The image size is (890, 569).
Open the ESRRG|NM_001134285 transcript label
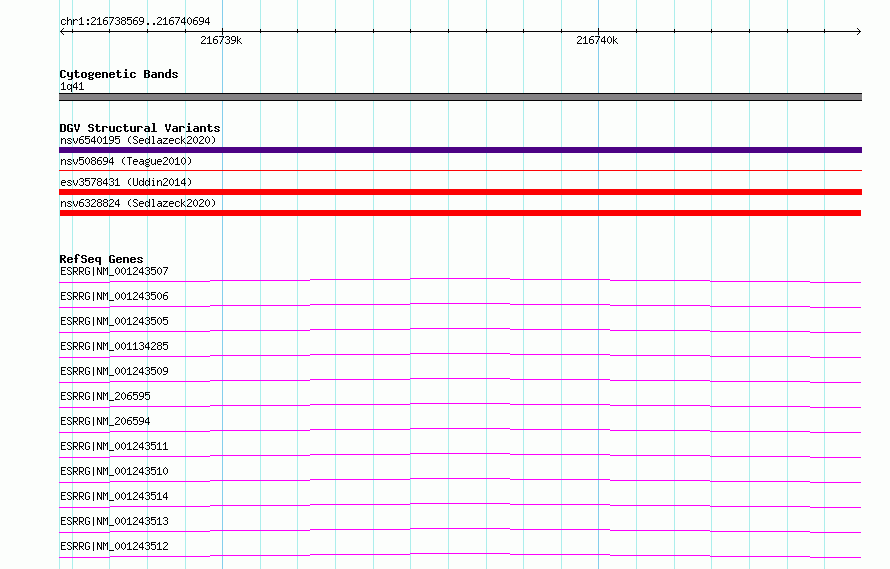[114, 346]
